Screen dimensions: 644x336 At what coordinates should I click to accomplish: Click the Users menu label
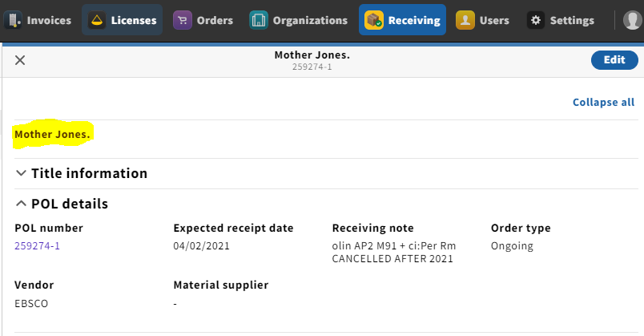494,20
